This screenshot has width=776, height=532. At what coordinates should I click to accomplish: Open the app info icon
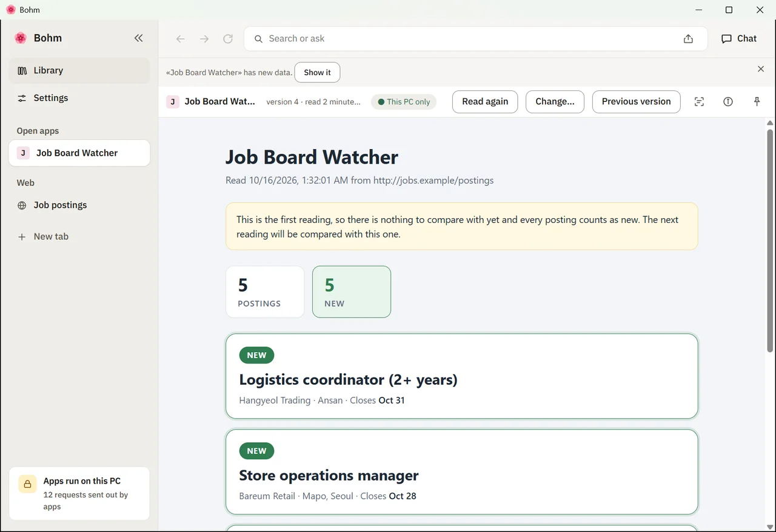(x=728, y=102)
